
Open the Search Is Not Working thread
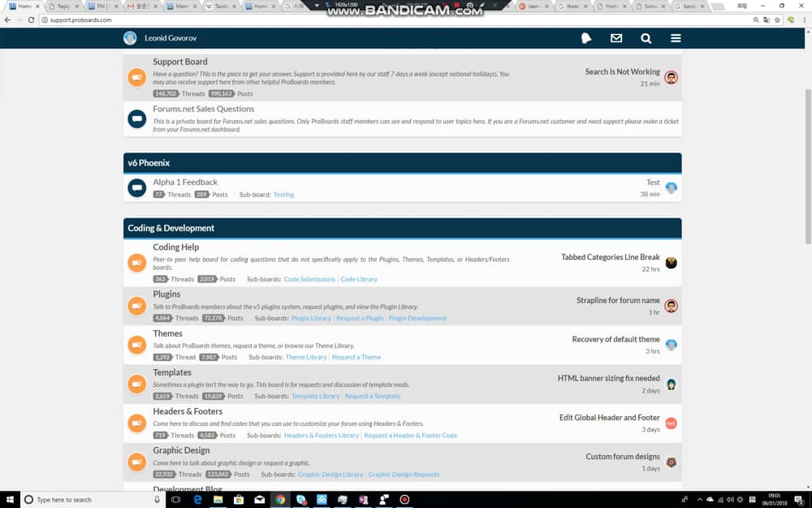coord(623,72)
